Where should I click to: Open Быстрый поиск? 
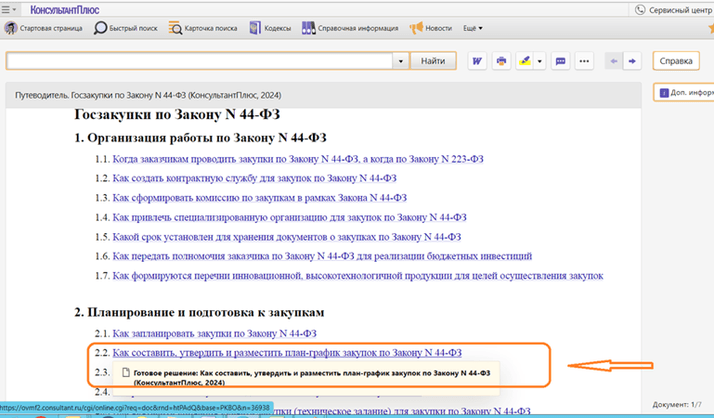[133, 28]
